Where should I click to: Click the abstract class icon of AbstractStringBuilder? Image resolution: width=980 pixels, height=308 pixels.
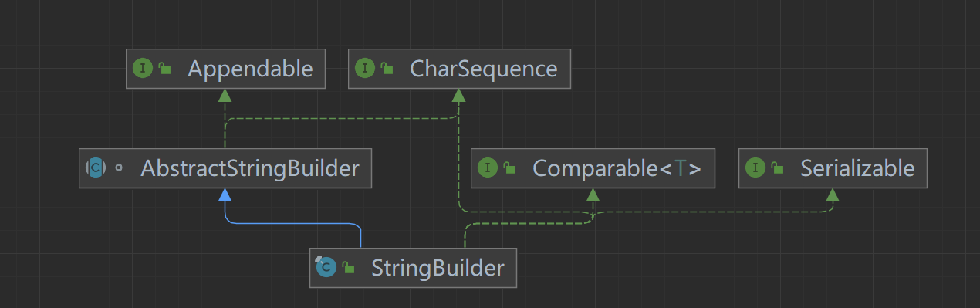(x=96, y=168)
